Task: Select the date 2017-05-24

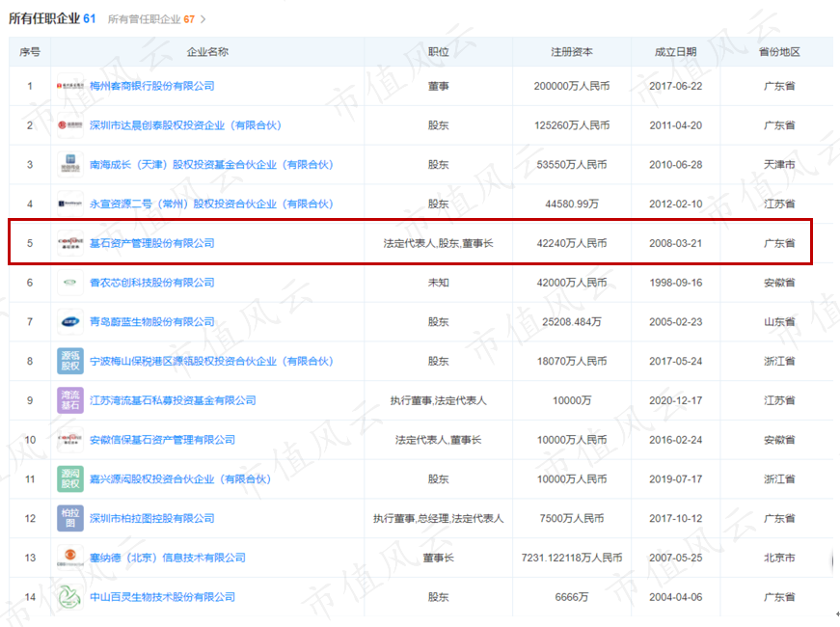Action: click(675, 361)
